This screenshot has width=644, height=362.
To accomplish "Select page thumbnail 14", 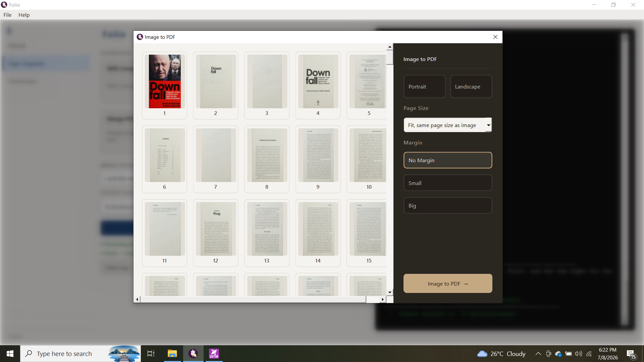I will 318,233.
